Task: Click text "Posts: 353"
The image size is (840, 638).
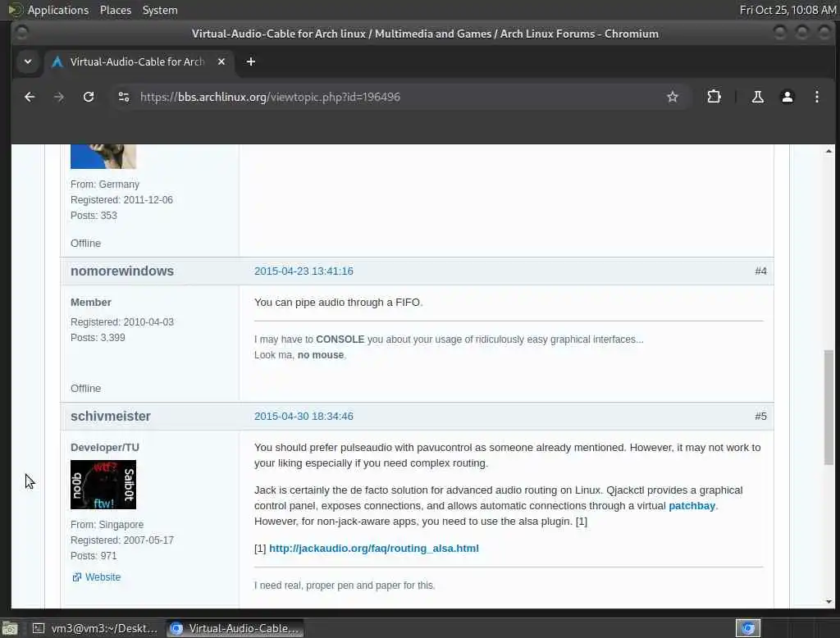Action: tap(94, 216)
